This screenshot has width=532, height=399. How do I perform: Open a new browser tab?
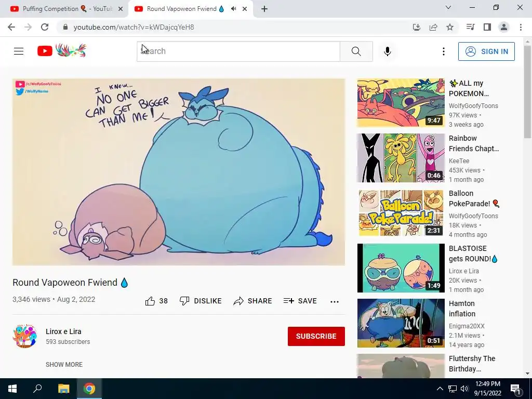[264, 9]
